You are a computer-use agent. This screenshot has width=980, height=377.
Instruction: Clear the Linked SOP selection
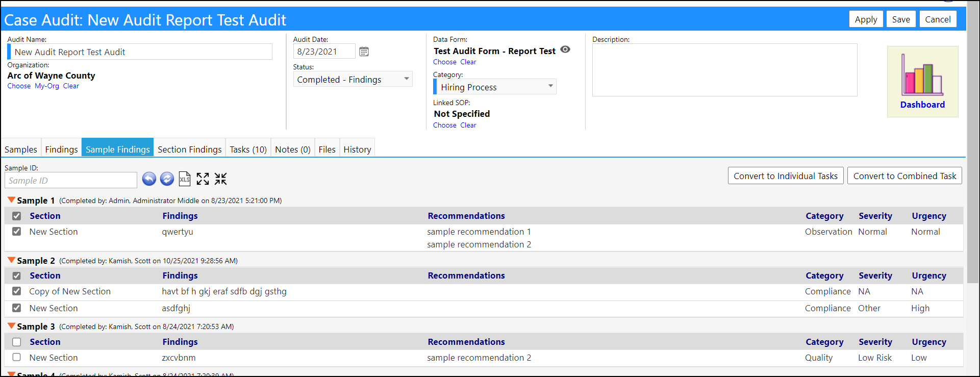pyautogui.click(x=468, y=125)
